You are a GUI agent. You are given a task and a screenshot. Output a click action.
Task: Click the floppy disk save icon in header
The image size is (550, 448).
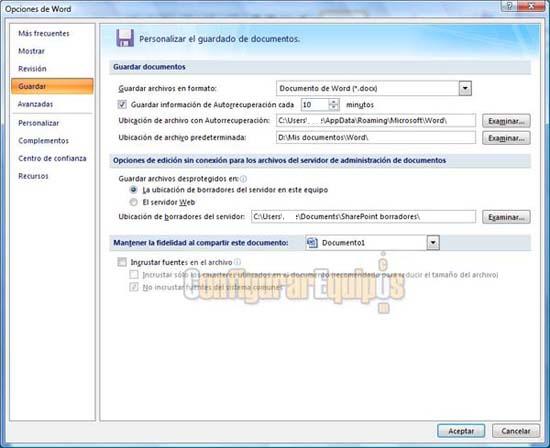click(x=125, y=38)
